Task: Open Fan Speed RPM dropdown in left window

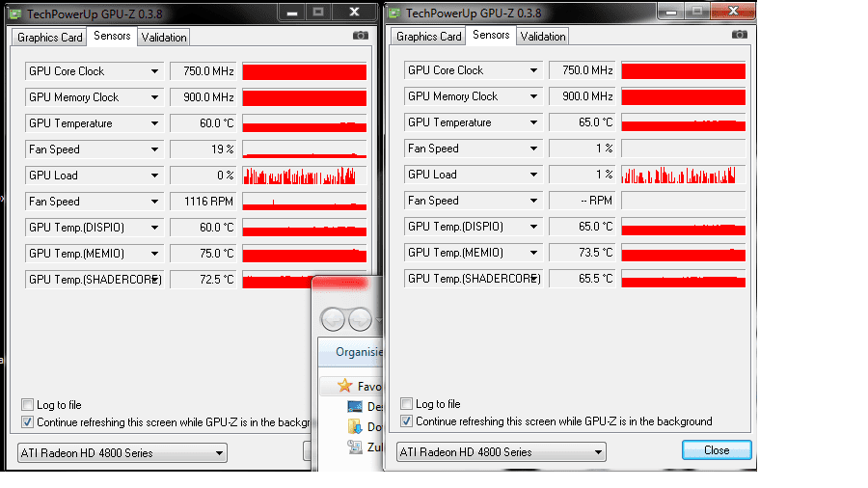Action: point(154,202)
